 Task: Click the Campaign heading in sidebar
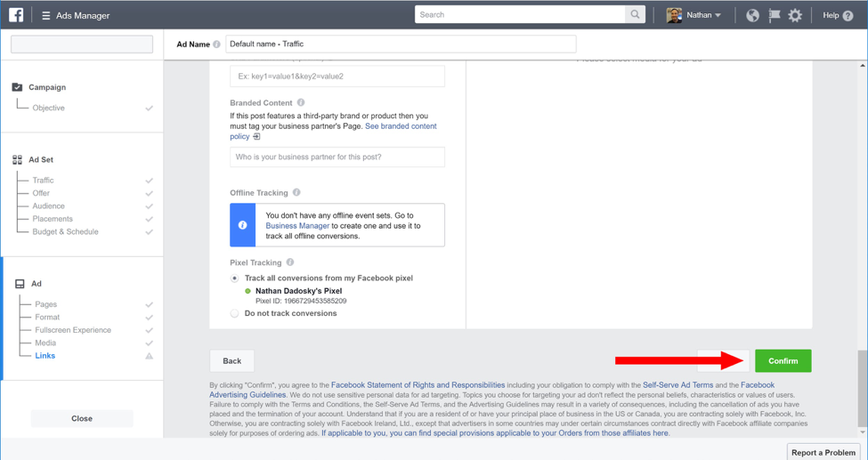(x=47, y=87)
